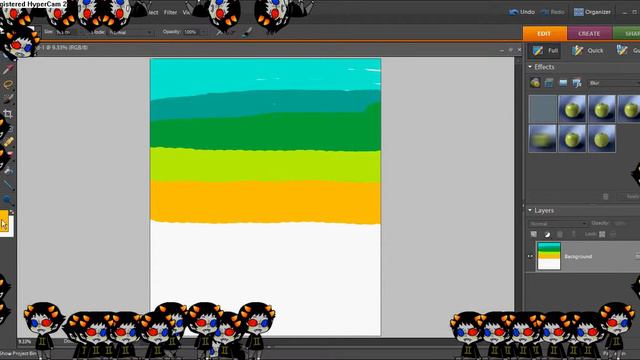The image size is (640, 360).
Task: Select the Paint Bucket tool
Action: pos(8,170)
